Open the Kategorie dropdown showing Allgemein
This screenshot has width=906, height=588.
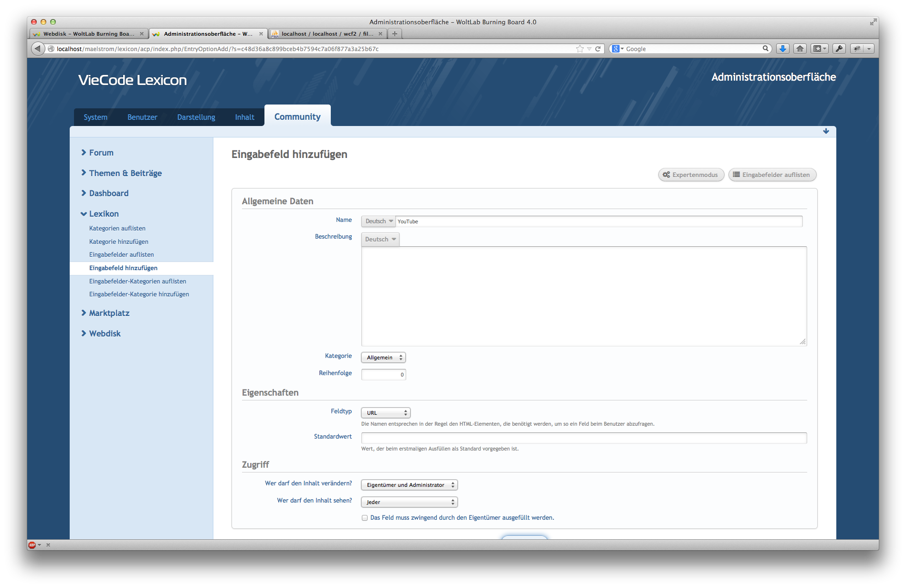(x=383, y=357)
